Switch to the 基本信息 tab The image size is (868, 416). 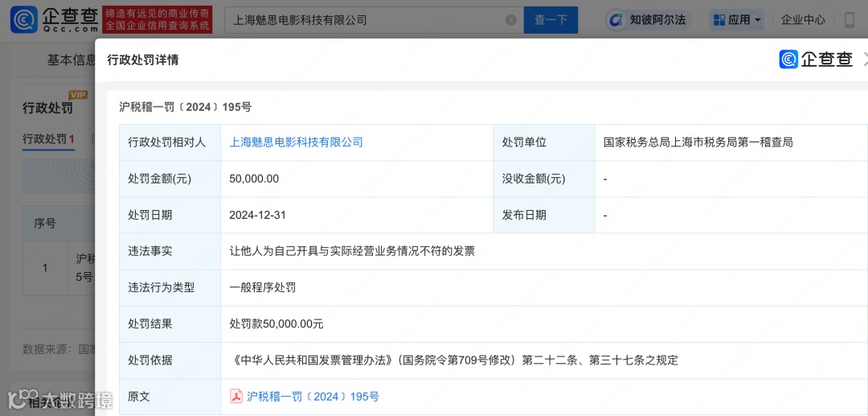pos(71,60)
